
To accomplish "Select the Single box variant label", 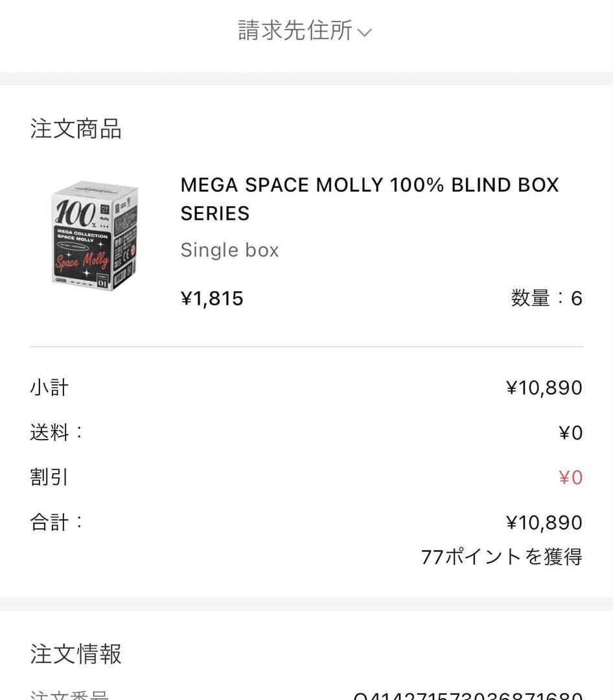I will coord(229,250).
